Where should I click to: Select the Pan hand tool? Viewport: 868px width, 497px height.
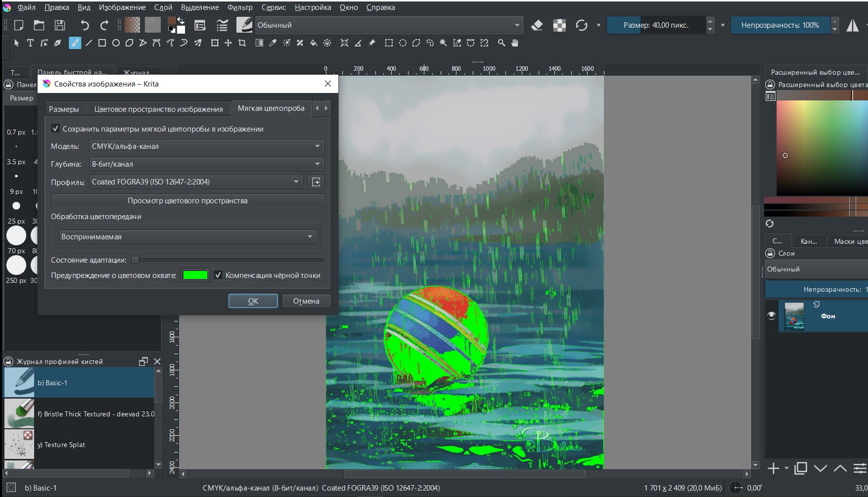pos(515,43)
